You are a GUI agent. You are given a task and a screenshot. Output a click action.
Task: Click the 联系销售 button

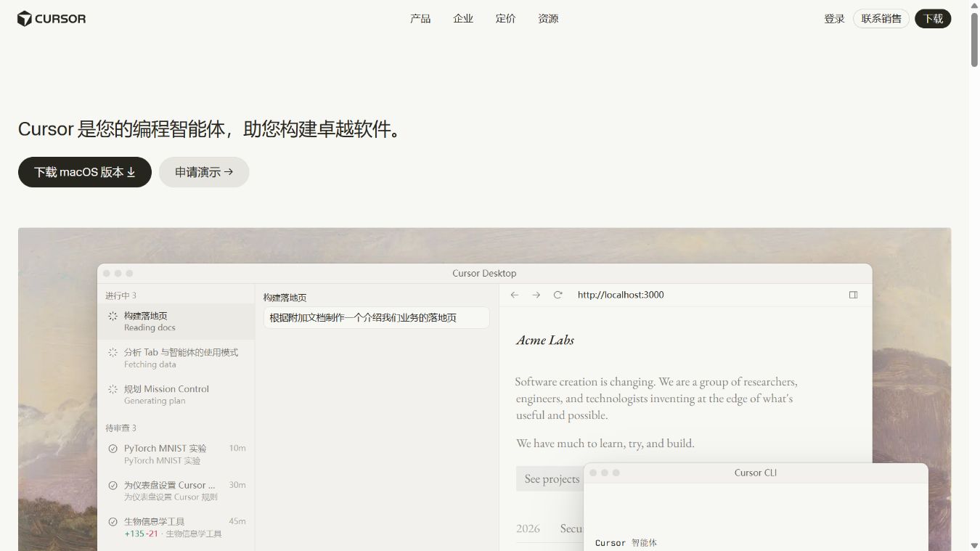[x=881, y=19]
